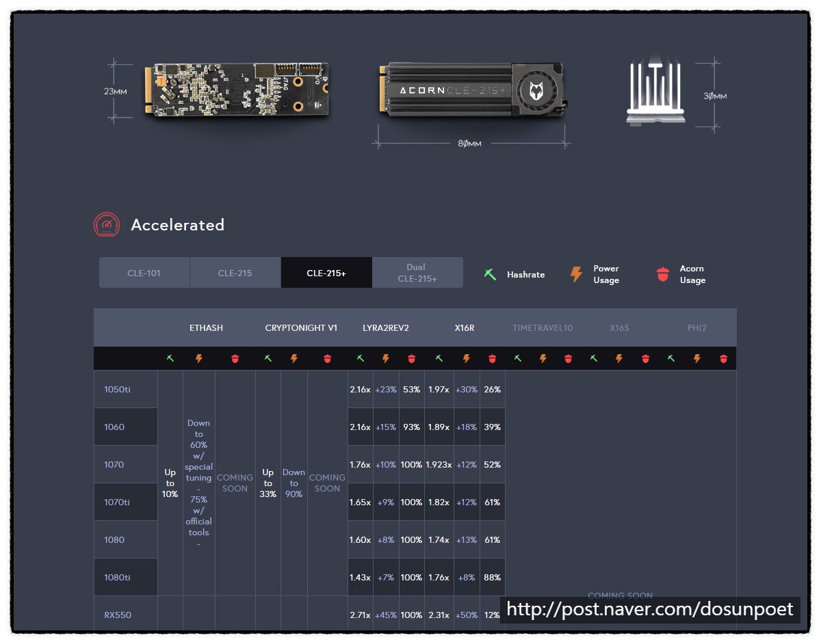Click the ACORN CLE-215+ heatsink product image
This screenshot has width=821, height=644.
pos(472,89)
